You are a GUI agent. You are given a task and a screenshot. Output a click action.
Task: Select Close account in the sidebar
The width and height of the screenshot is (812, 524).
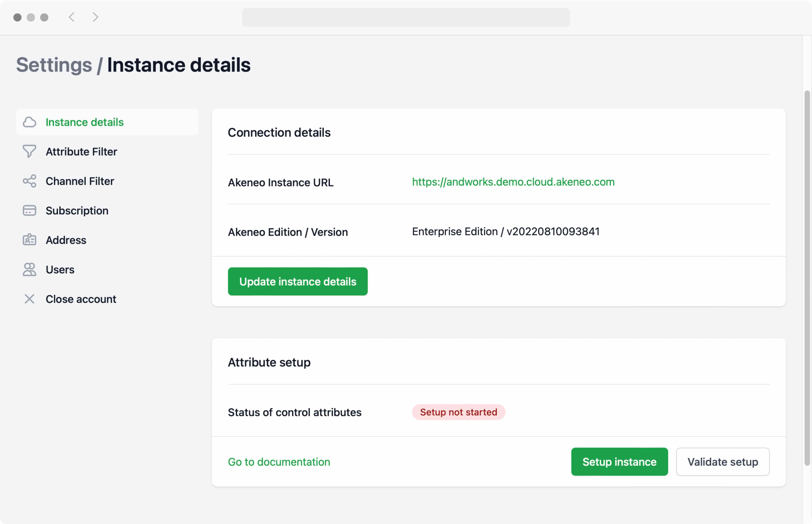[81, 299]
